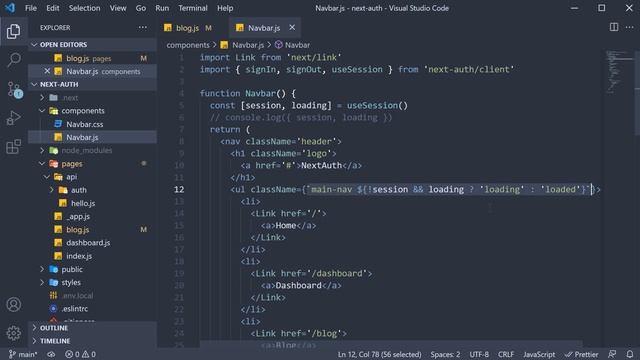Open the Help menu
The height and width of the screenshot is (360, 640).
pyautogui.click(x=225, y=8)
